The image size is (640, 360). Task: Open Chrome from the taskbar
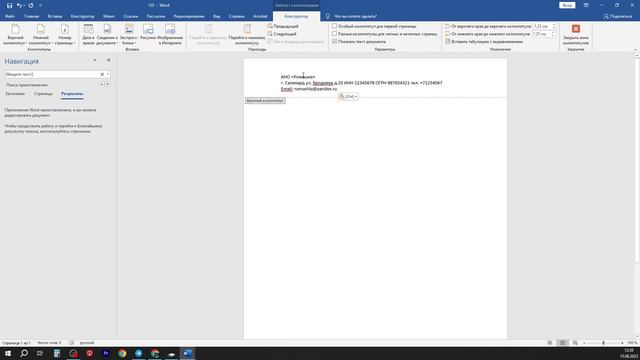(x=122, y=353)
